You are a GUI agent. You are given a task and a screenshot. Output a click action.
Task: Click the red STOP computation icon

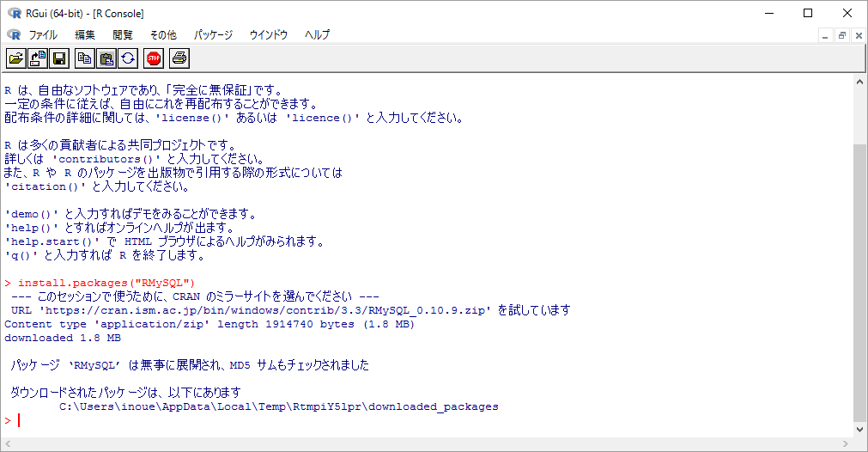tap(154, 58)
